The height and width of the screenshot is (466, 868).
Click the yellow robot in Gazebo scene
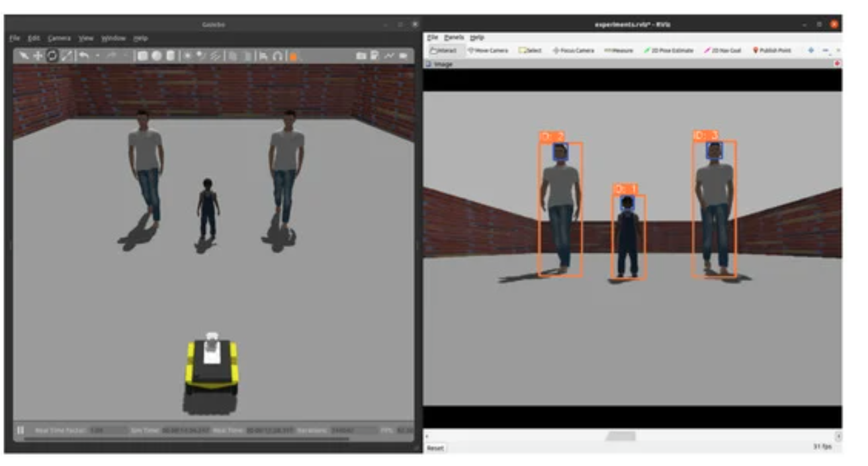(211, 366)
